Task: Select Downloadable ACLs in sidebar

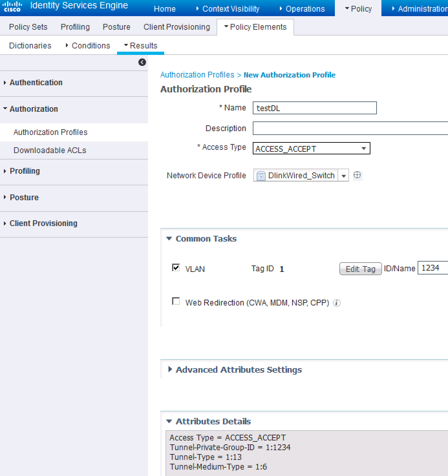Action: [x=50, y=150]
